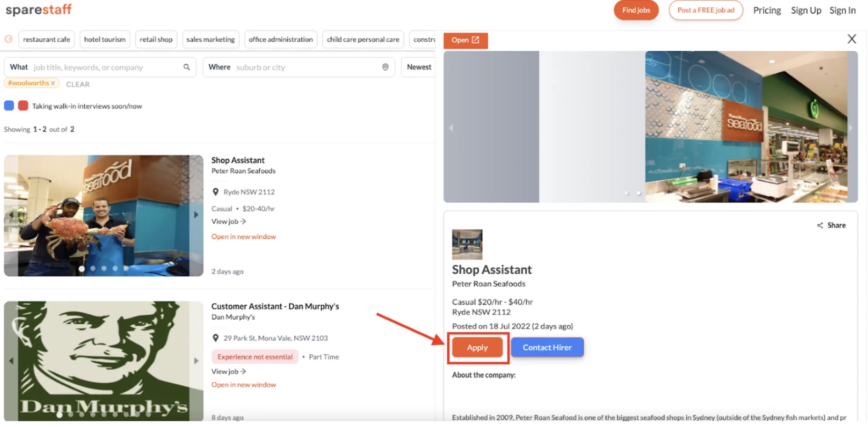Click the company logo thumbnail in job detail
This screenshot has width=868, height=427.
[467, 244]
